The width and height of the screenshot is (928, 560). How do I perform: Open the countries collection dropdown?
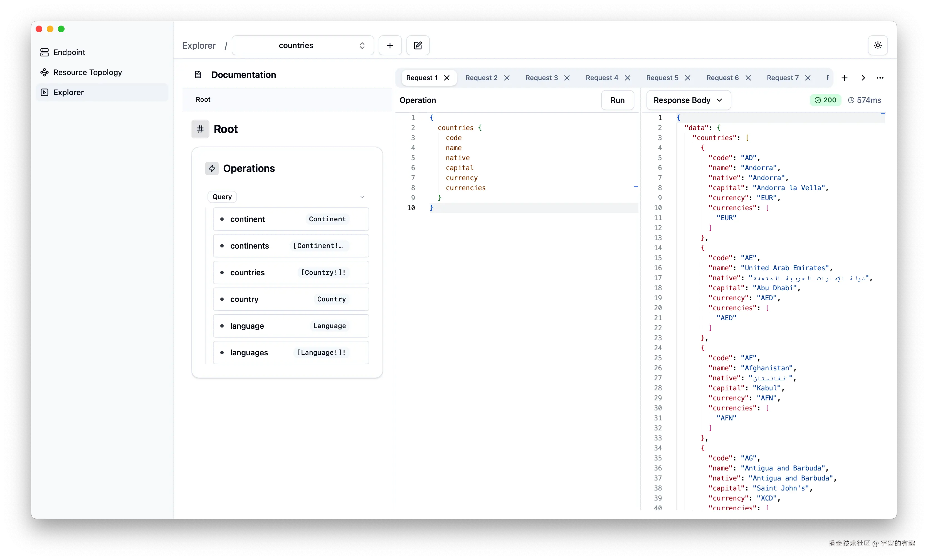click(x=302, y=46)
